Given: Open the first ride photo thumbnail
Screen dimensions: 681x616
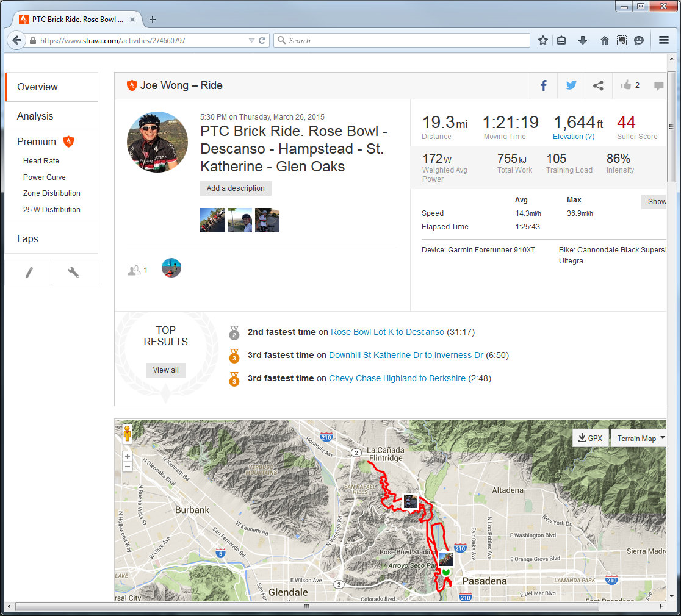Looking at the screenshot, I should (x=212, y=220).
